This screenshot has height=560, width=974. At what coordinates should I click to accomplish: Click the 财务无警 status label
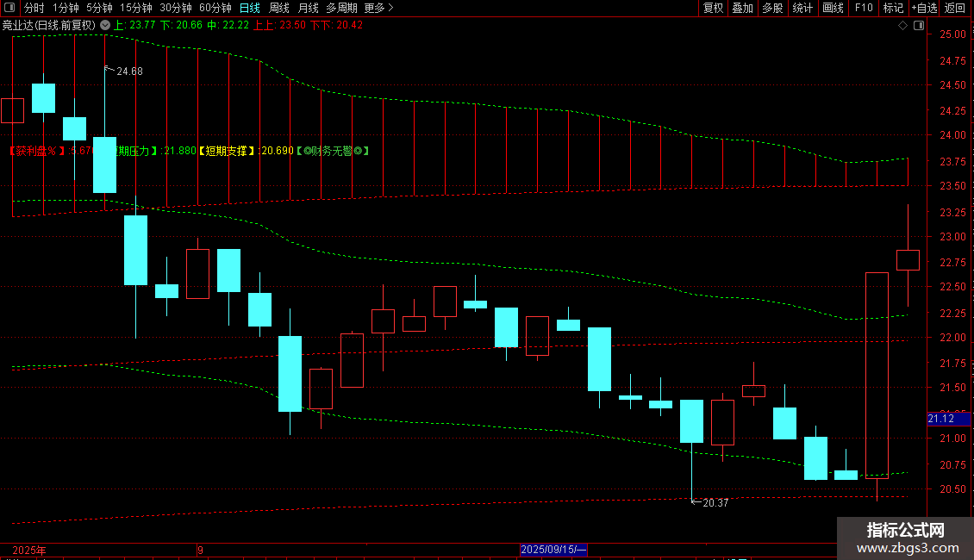(333, 151)
